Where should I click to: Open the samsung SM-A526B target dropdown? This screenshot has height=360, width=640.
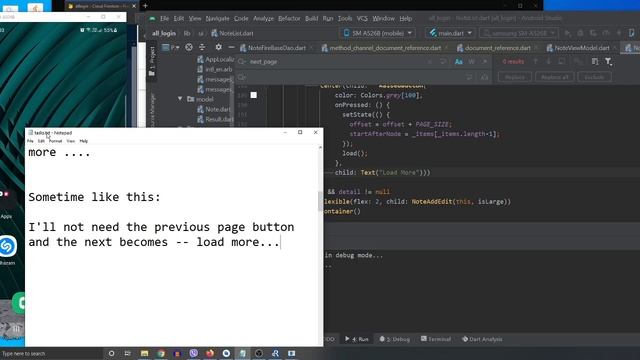coord(518,33)
